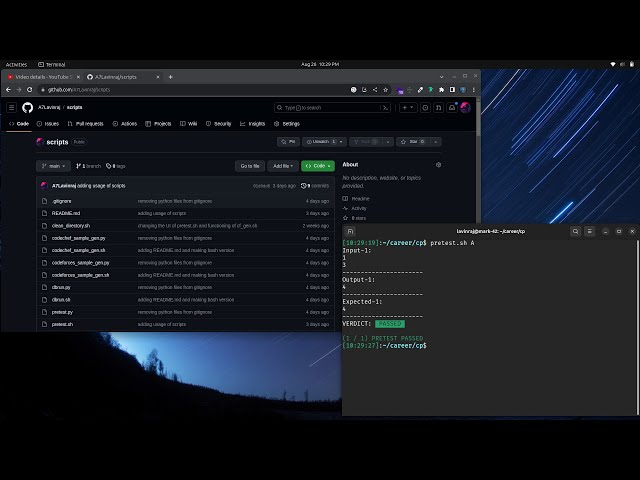Open the Projects tab
Viewport: 640px width, 480px height.
click(x=158, y=124)
